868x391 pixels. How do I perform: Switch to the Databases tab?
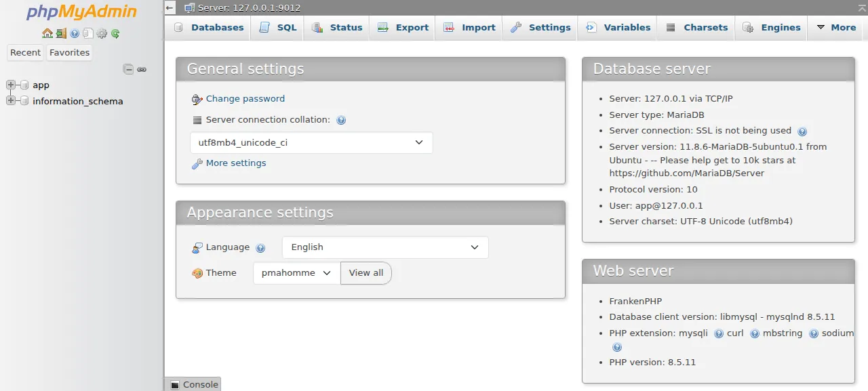(x=209, y=28)
